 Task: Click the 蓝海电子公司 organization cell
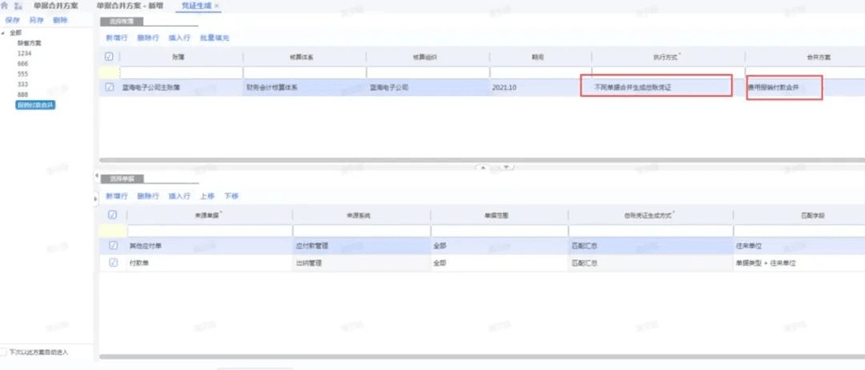[x=428, y=87]
